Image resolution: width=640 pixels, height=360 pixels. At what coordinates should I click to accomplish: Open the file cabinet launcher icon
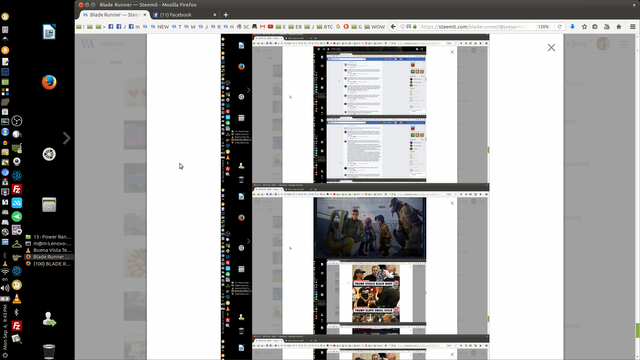pos(49,204)
